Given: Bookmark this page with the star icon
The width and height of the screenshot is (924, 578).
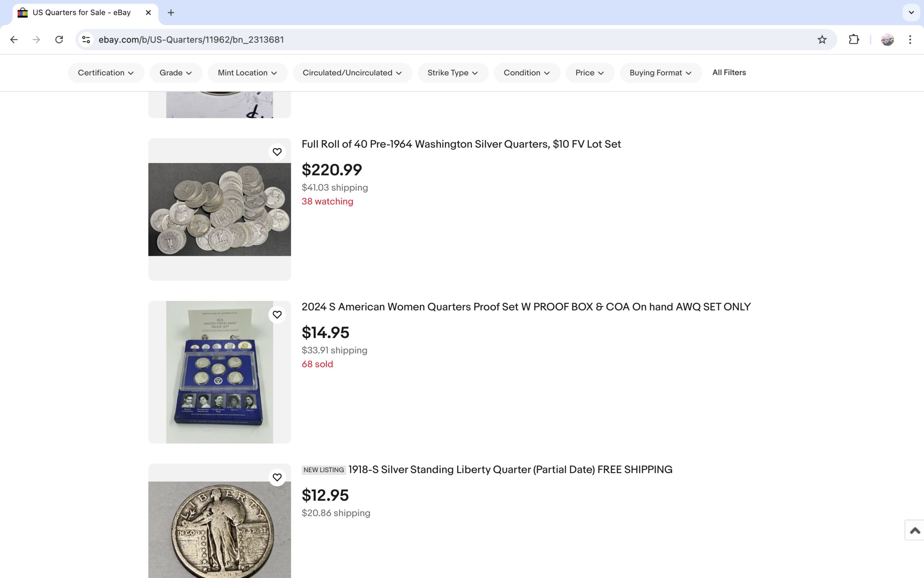Looking at the screenshot, I should [822, 40].
